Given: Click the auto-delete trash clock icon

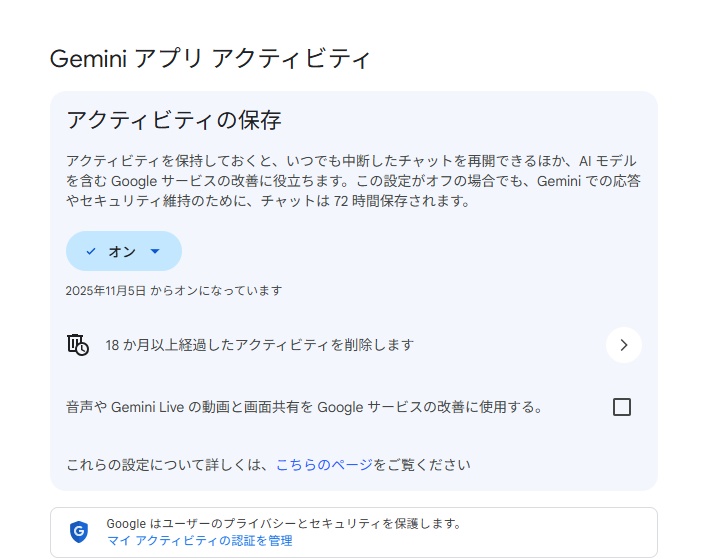Looking at the screenshot, I should pos(78,345).
